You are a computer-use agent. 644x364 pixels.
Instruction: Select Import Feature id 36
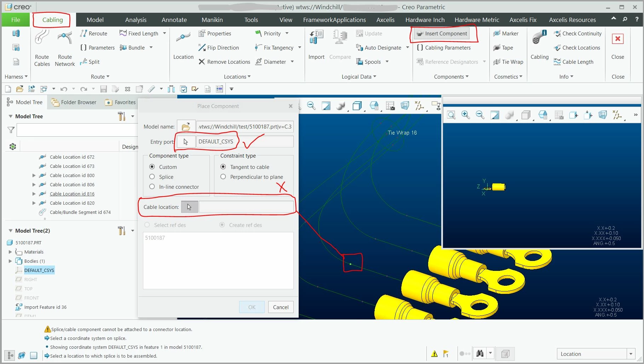(45, 307)
